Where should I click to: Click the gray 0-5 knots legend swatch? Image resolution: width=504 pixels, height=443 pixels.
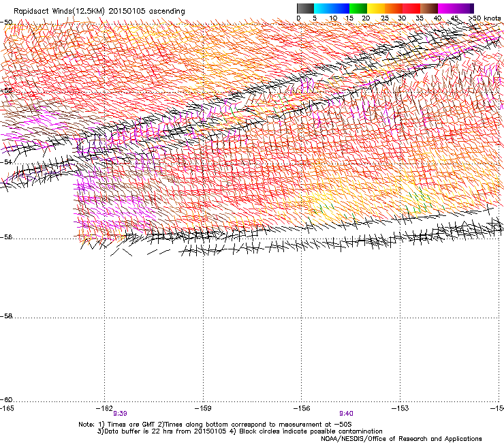pyautogui.click(x=305, y=8)
